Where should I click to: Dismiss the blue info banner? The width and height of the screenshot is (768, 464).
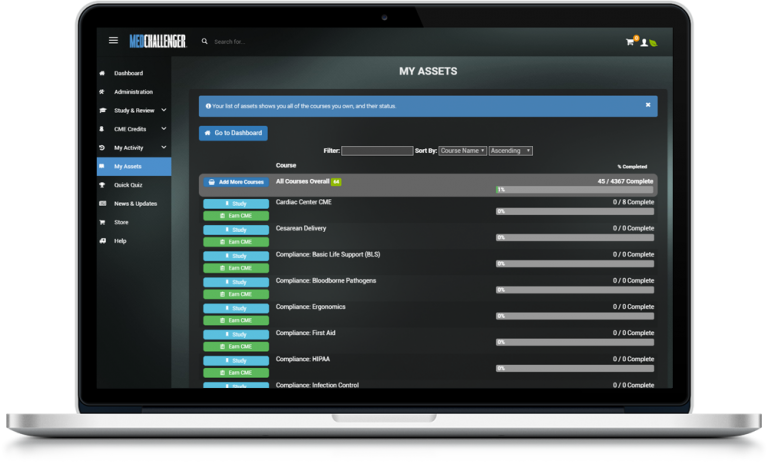pyautogui.click(x=648, y=105)
